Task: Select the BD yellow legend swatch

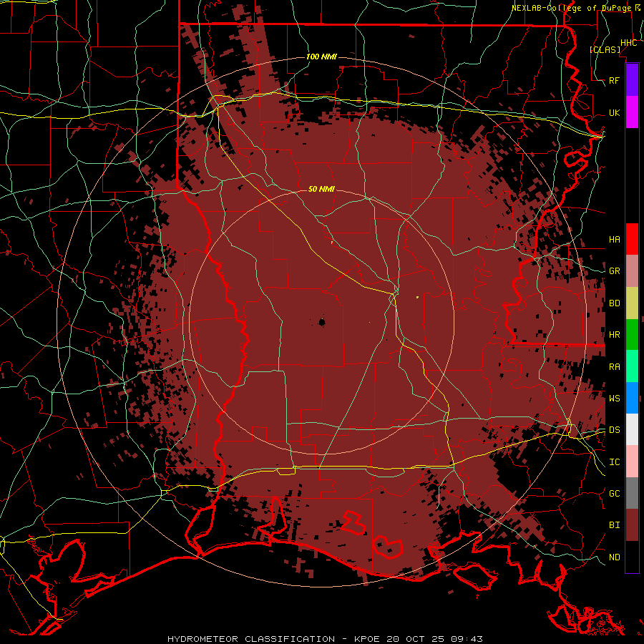Action: point(632,303)
